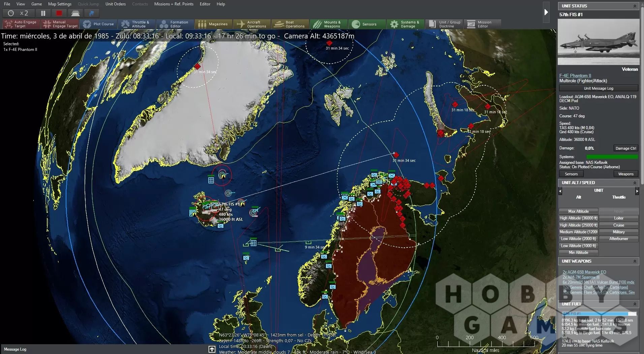Viewport: 644px width, 354px height.
Task: Set throttle to Loiter
Action: 619,218
